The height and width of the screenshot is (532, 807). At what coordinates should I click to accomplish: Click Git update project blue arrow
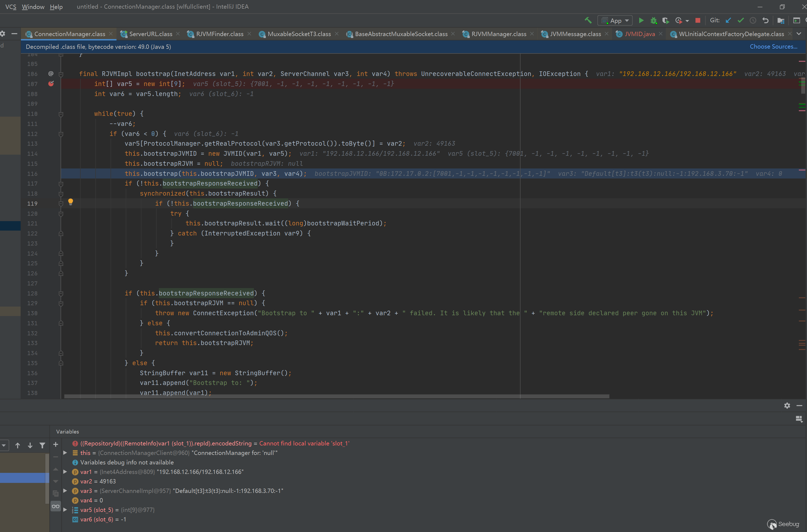(x=728, y=20)
